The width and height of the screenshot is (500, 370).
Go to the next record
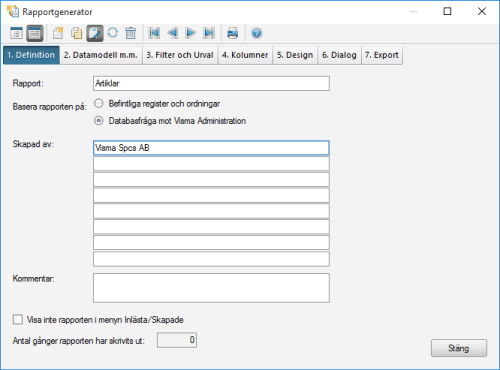190,33
